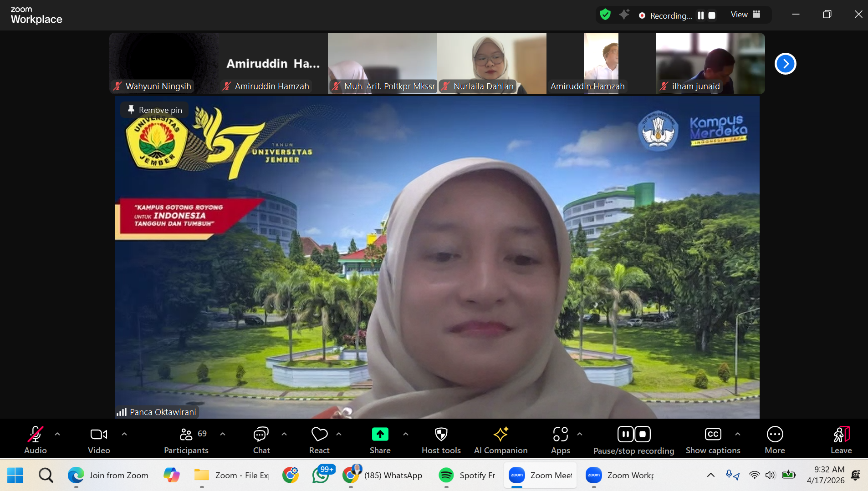Pause the ongoing recording
Viewport: 868px width, 491px height.
tap(625, 434)
